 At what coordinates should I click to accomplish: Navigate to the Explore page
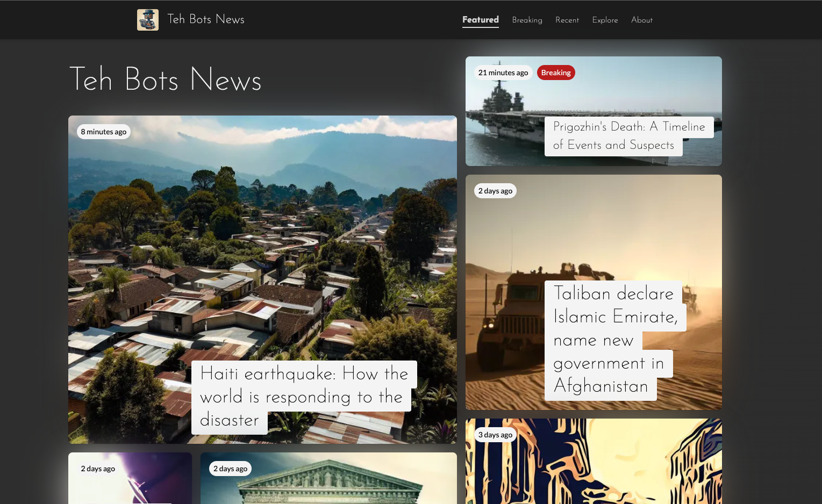click(x=605, y=20)
